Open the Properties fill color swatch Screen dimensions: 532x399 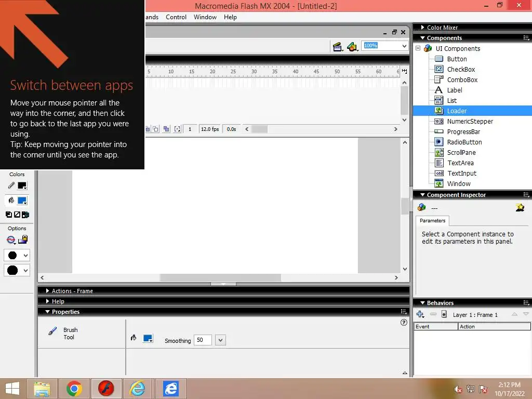coord(148,338)
